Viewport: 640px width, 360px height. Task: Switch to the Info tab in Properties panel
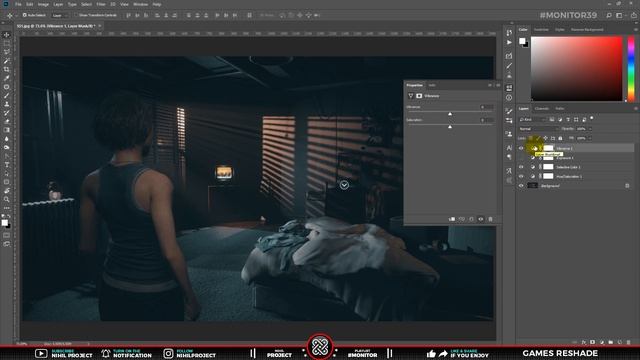click(x=432, y=85)
